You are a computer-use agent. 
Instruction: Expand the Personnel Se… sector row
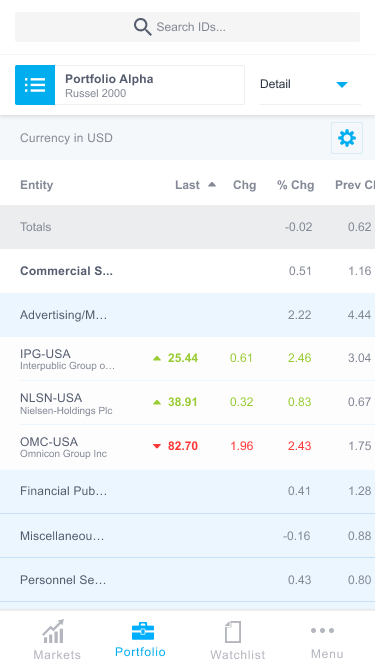pos(188,580)
